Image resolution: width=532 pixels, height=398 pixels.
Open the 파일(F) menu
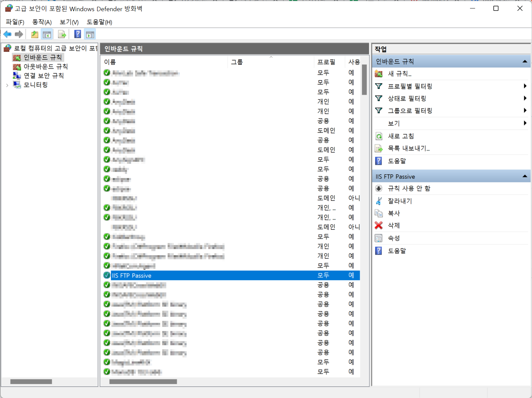[x=15, y=22]
